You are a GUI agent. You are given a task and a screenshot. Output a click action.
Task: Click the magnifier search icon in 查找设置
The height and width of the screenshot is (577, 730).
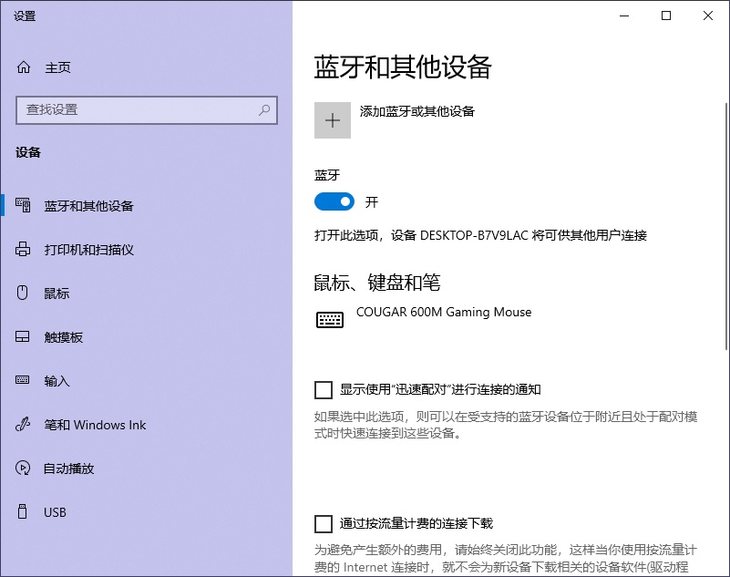pos(264,110)
